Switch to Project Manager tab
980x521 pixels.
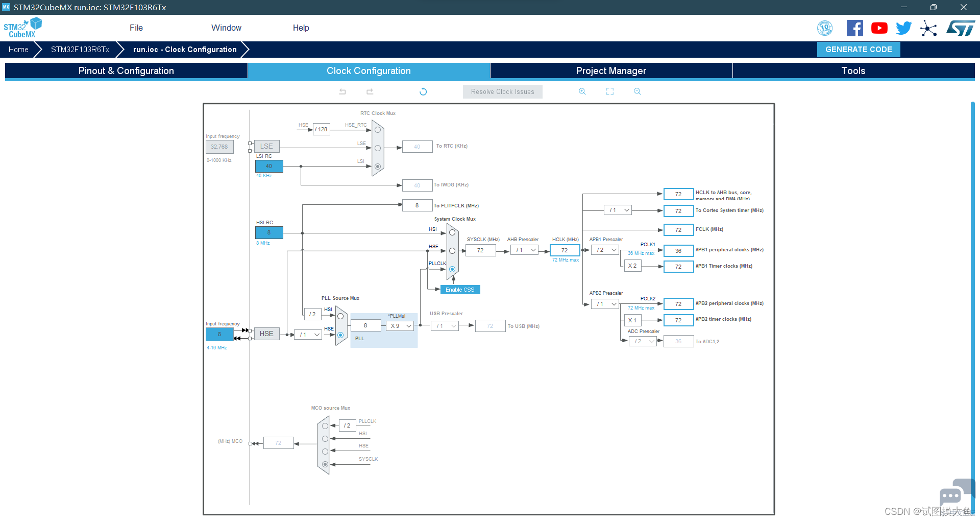click(x=611, y=71)
